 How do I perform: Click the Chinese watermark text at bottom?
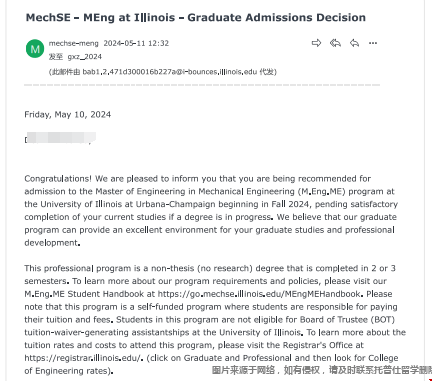click(x=322, y=370)
